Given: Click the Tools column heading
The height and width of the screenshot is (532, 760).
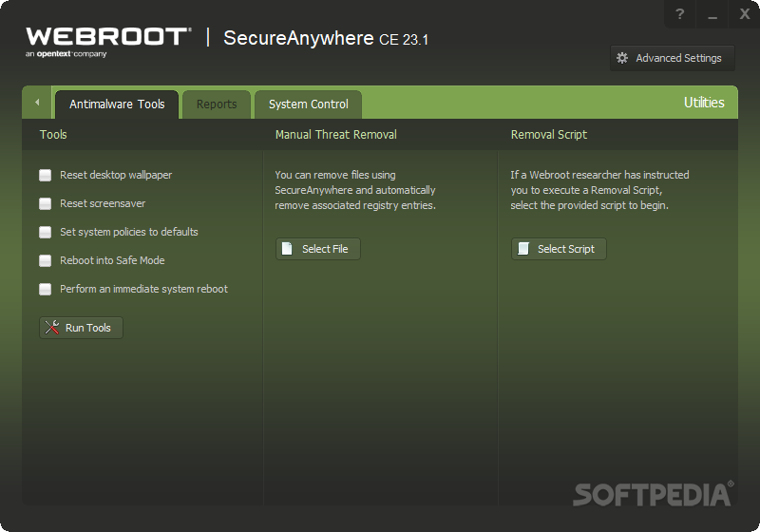Looking at the screenshot, I should coord(53,135).
